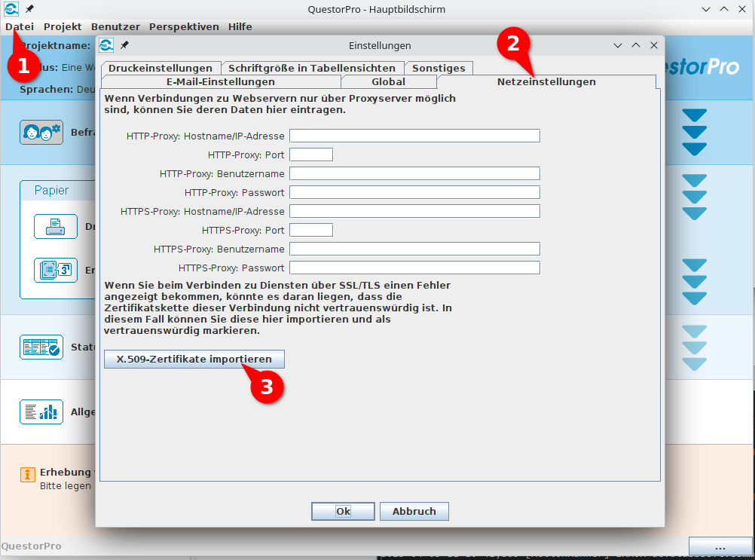Image resolution: width=755 pixels, height=560 pixels.
Task: Click the orange info icon beside Erhebung
Action: [28, 474]
